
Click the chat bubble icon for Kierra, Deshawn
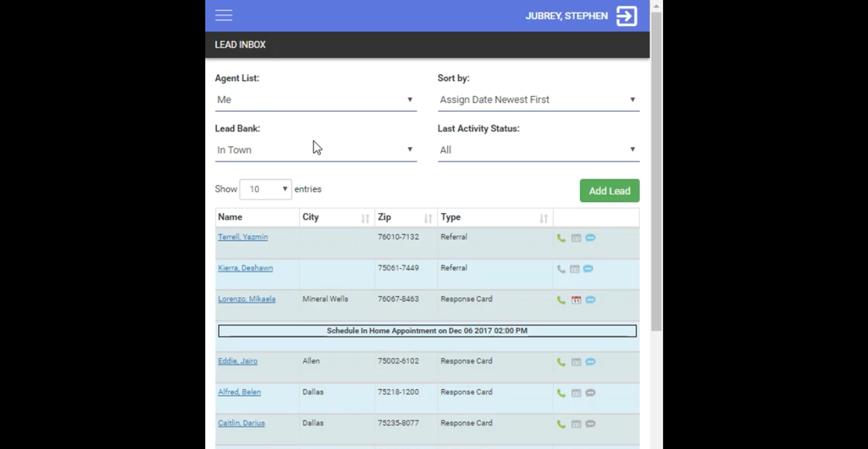click(x=589, y=269)
